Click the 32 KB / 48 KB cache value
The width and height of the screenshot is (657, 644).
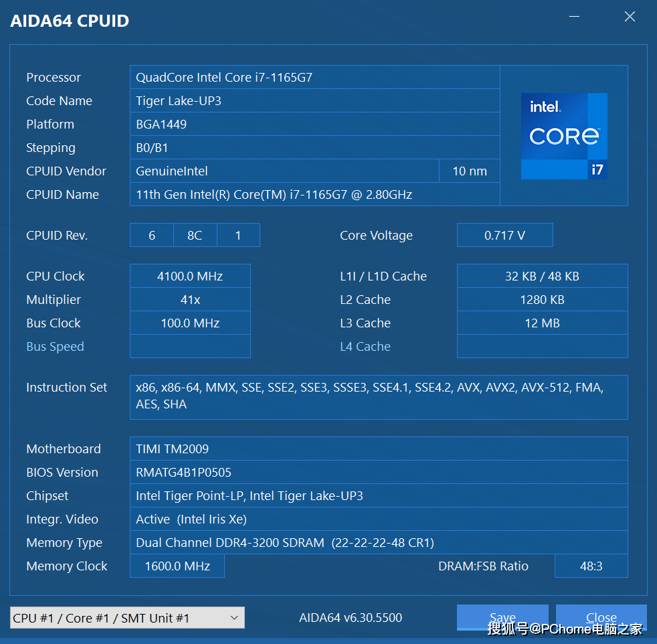pos(542,276)
